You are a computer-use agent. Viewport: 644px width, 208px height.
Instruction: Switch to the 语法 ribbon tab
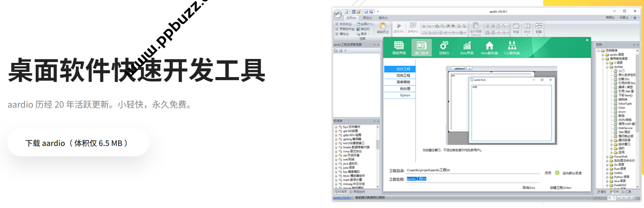click(x=367, y=18)
